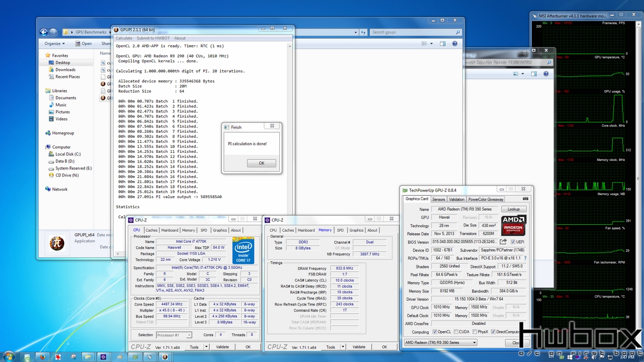Click the AMD Radeon Graphics logo
Viewport: 644px width, 362px height.
click(x=514, y=225)
